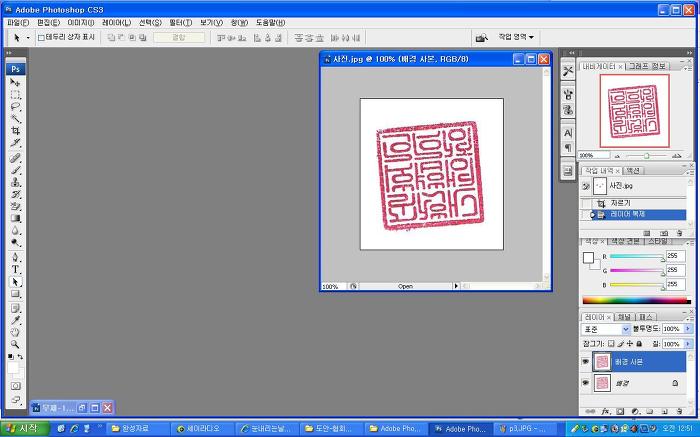Hide the 배경 사본 layer eye icon
Viewport: 700px width, 437px height.
(585, 362)
